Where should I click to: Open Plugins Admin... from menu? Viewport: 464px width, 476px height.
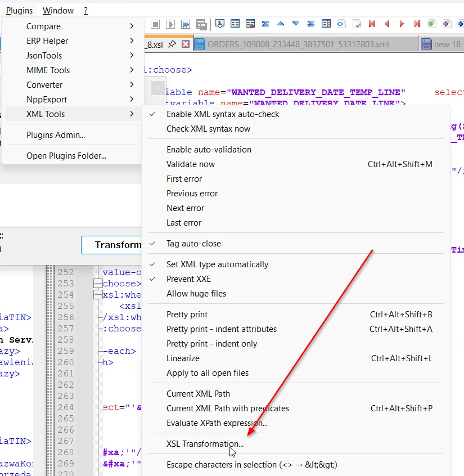(x=56, y=135)
